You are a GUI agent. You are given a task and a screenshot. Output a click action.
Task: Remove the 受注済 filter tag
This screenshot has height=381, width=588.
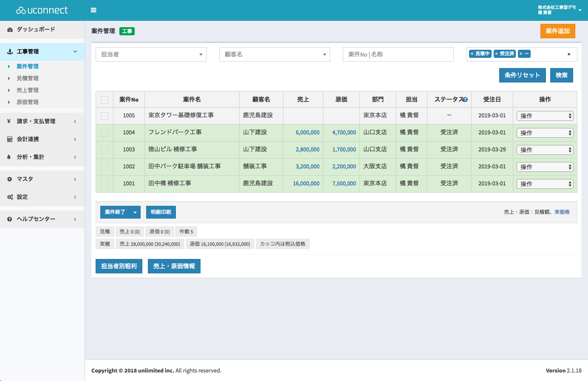[496, 54]
